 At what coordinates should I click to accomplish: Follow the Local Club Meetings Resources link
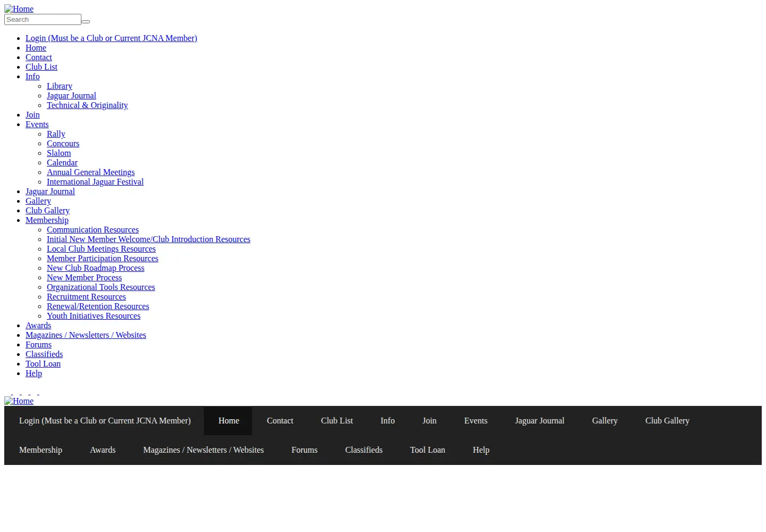(101, 249)
